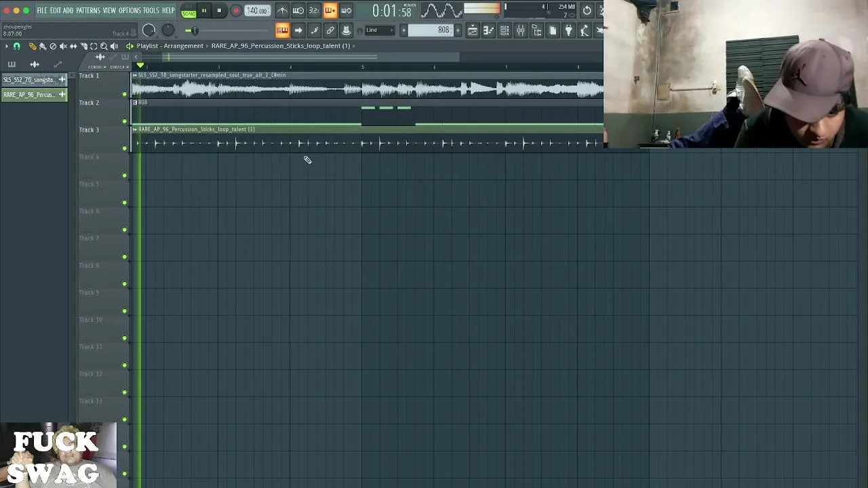Select the Slice tool
Image resolution: width=868 pixels, height=488 pixels.
[83, 46]
